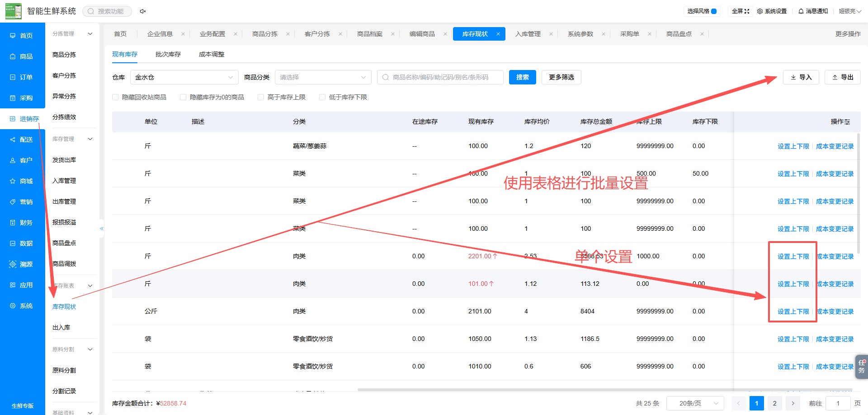Open 订单 in left sidebar

(x=23, y=77)
